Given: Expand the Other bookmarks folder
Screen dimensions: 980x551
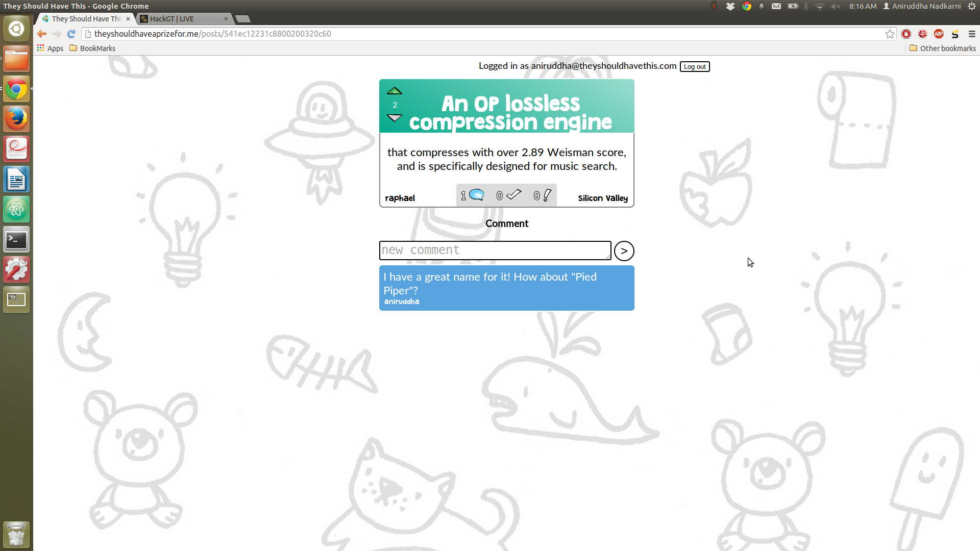Looking at the screenshot, I should (x=942, y=48).
